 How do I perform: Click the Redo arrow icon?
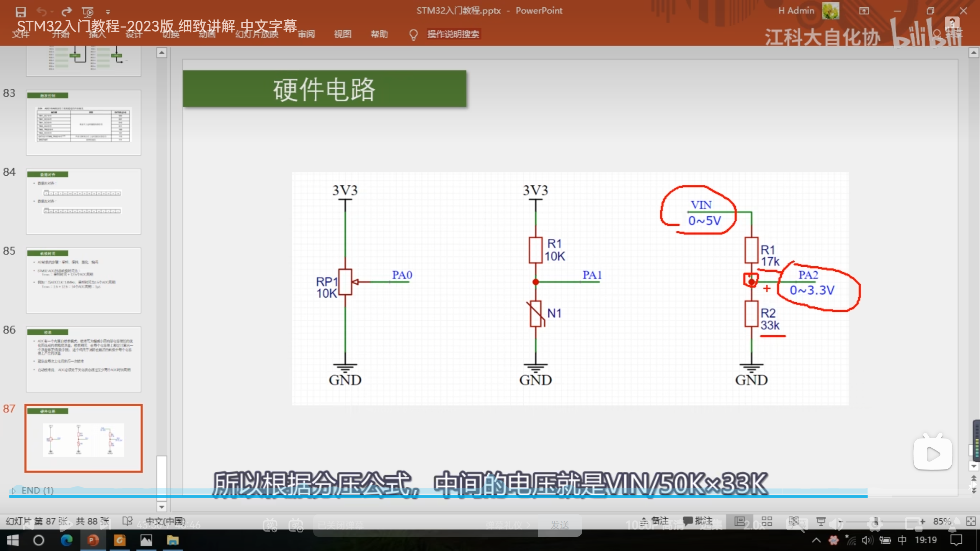click(67, 12)
